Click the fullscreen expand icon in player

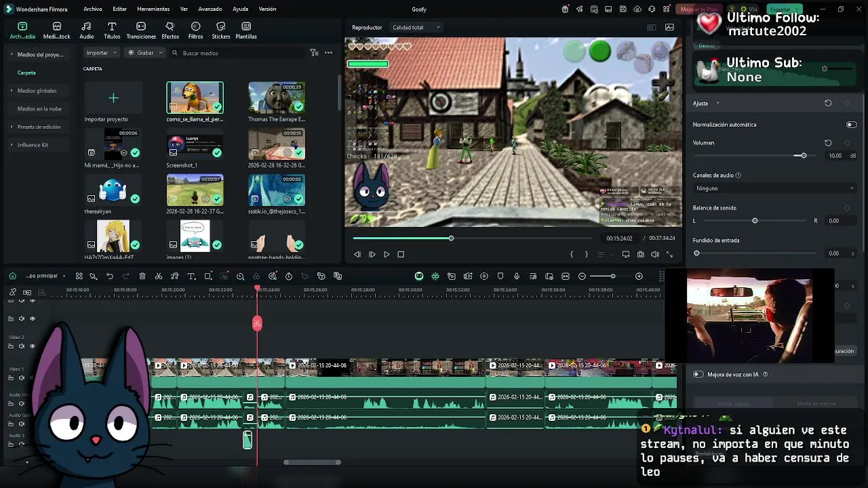pyautogui.click(x=670, y=254)
